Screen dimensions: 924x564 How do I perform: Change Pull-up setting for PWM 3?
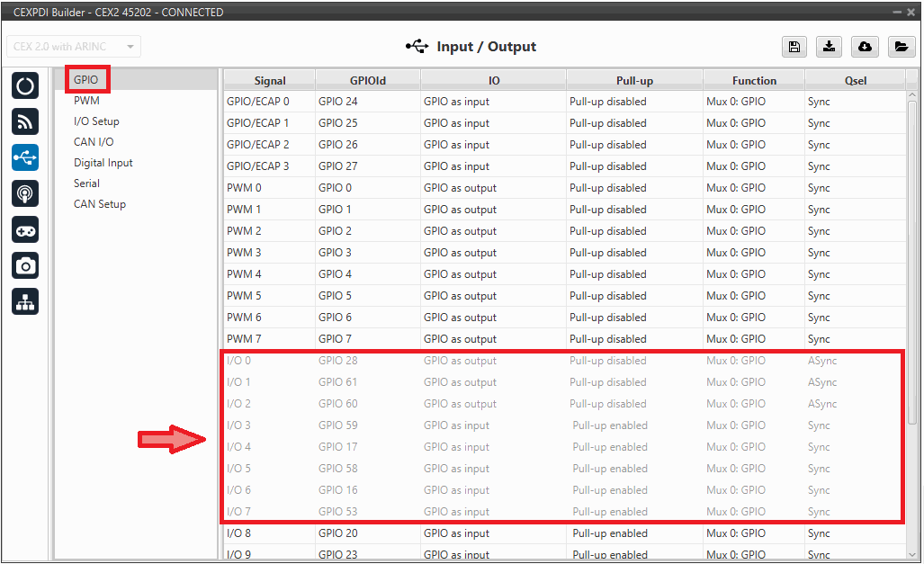(634, 253)
